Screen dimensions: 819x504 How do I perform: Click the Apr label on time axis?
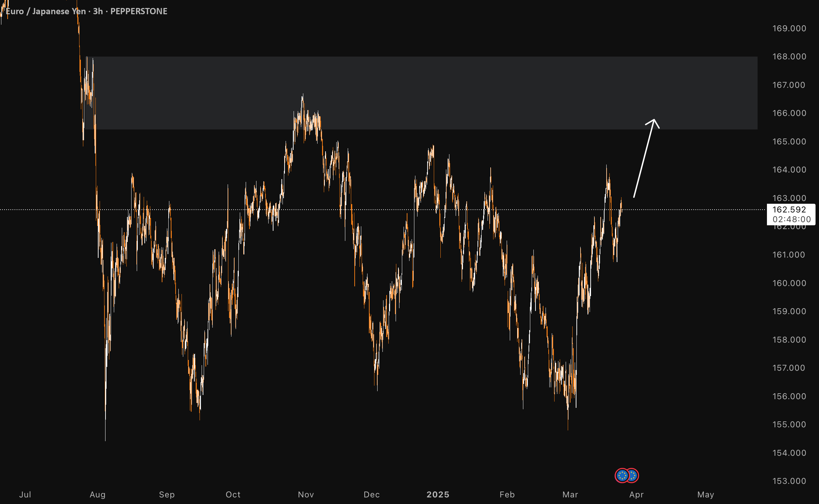point(636,494)
